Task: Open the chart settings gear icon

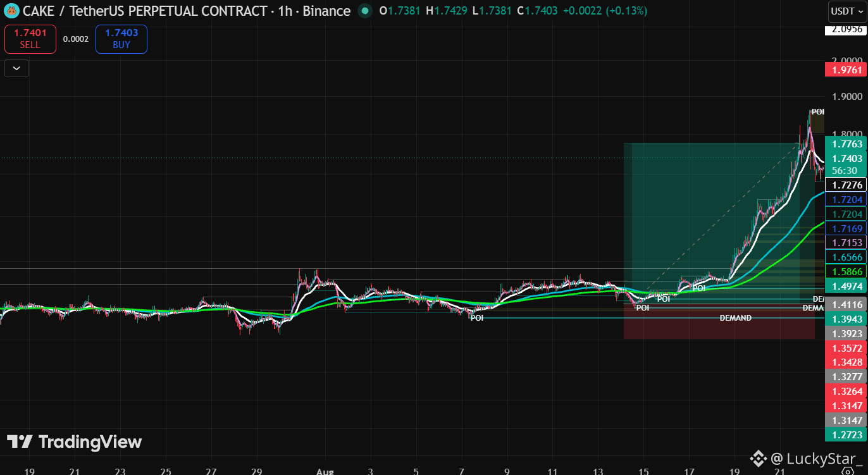Action: pos(847,472)
